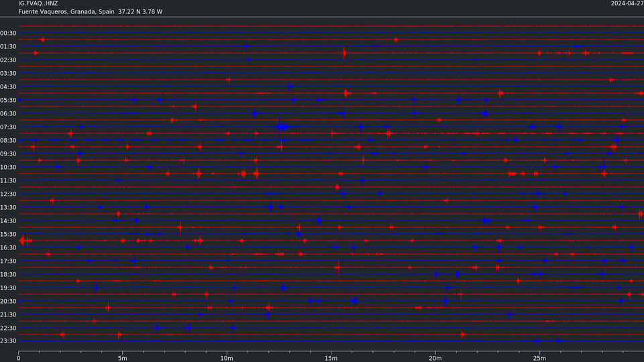This screenshot has width=644, height=362.
Task: Click the 20m axis tick label
Action: [435, 358]
